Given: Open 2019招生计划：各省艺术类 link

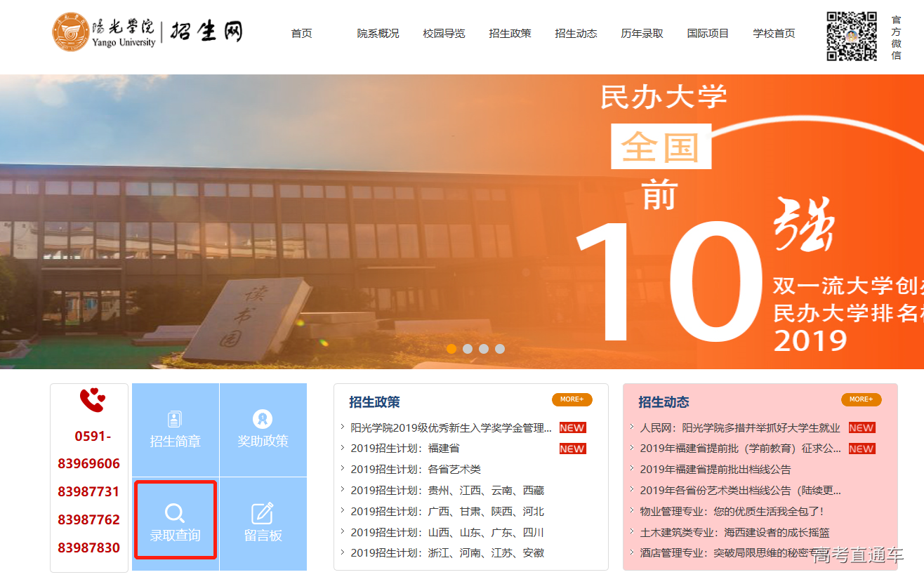Looking at the screenshot, I should tap(416, 470).
